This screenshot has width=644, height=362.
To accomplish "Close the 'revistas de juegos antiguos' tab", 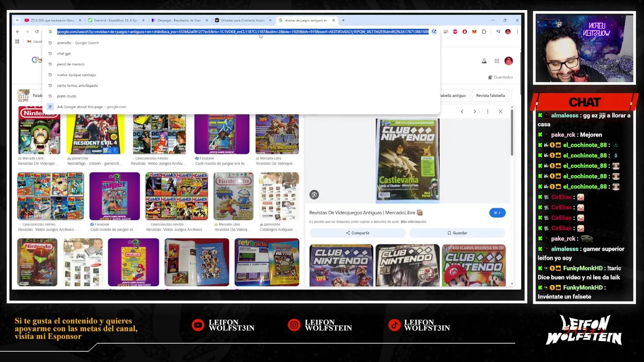I will 333,21.
